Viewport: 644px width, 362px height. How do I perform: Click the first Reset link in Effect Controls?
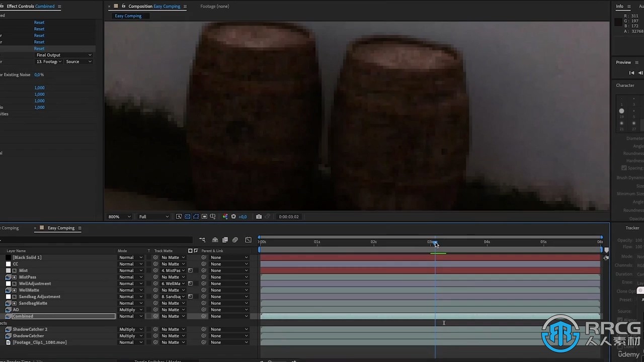coord(39,23)
